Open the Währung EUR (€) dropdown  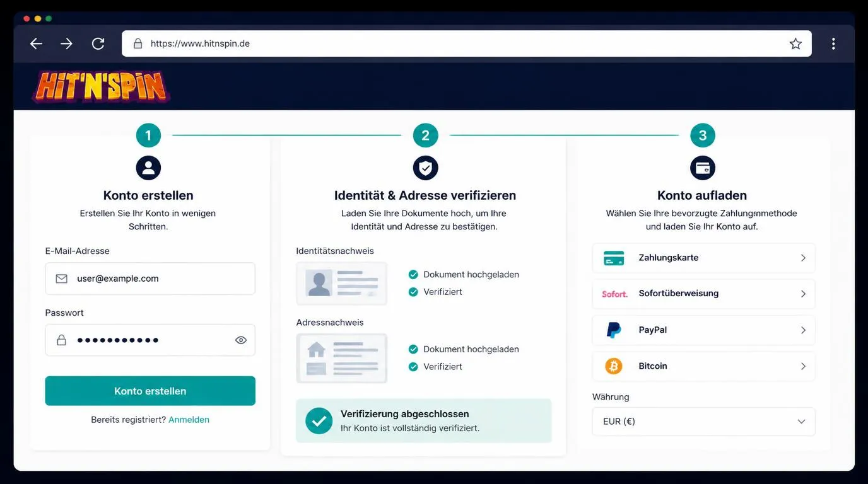703,422
